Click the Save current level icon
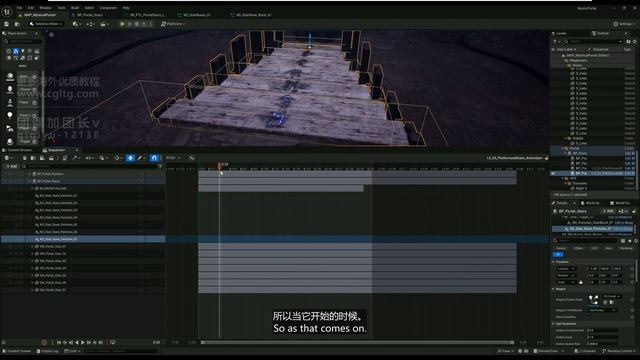The image size is (640, 360). tap(7, 24)
